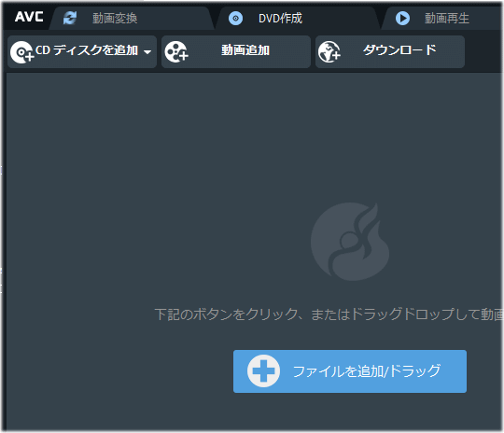This screenshot has height=433, width=504.
Task: Click the play icon on 動画再生 tab
Action: pos(402,19)
